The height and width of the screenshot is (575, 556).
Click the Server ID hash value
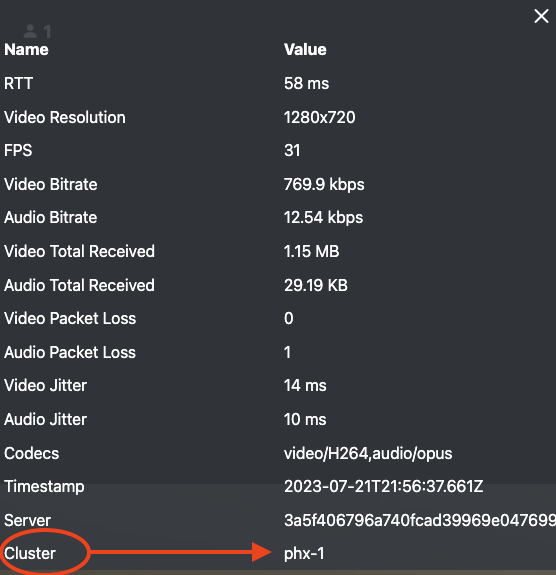(420, 520)
